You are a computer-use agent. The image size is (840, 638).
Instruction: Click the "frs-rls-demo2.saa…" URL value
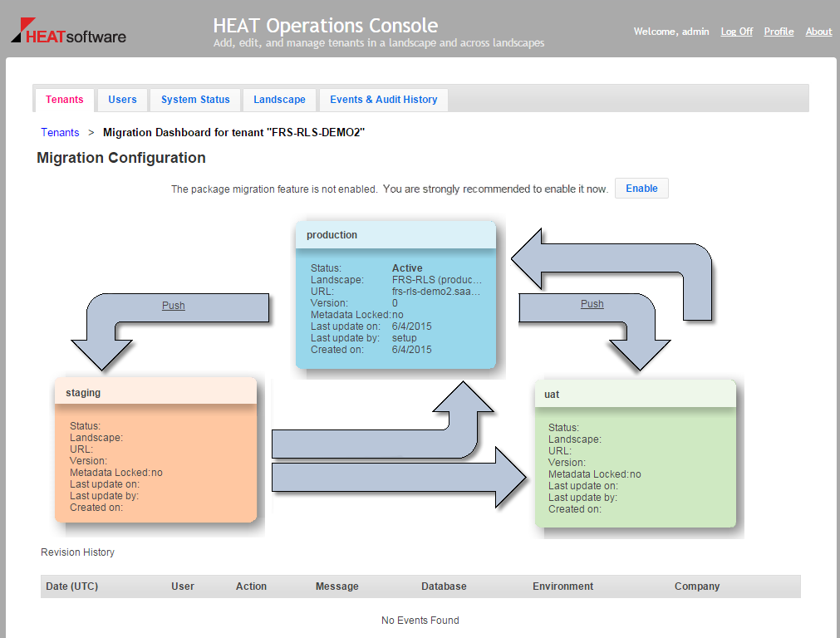click(436, 292)
